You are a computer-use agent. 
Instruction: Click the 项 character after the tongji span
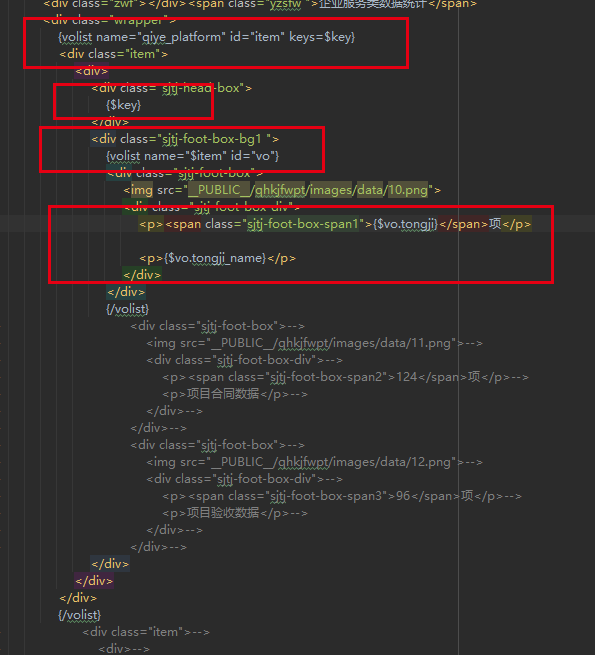click(495, 224)
